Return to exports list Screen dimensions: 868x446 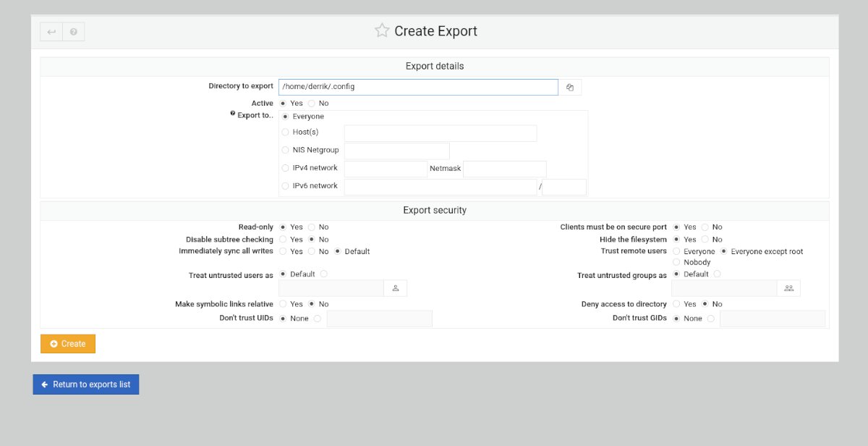(x=86, y=384)
